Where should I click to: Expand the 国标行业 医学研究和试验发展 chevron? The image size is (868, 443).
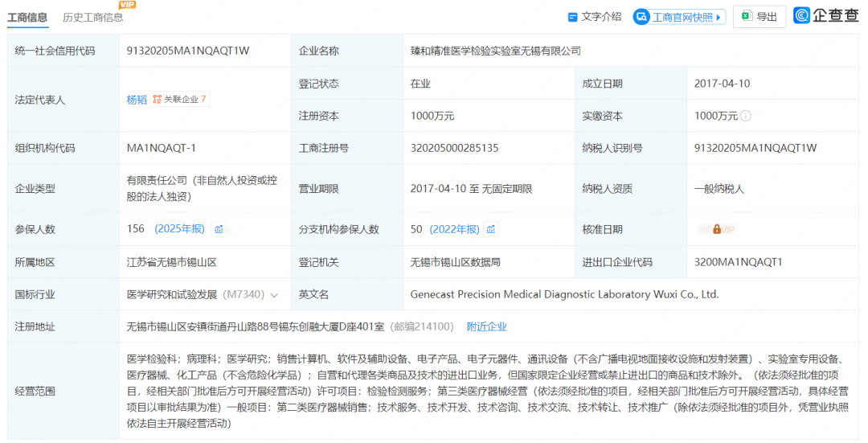click(x=274, y=295)
